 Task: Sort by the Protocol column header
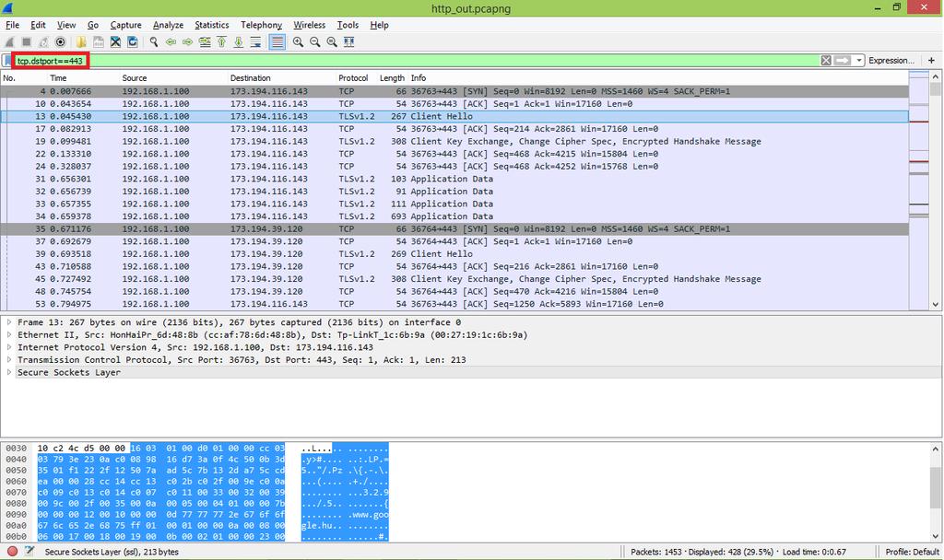(356, 78)
